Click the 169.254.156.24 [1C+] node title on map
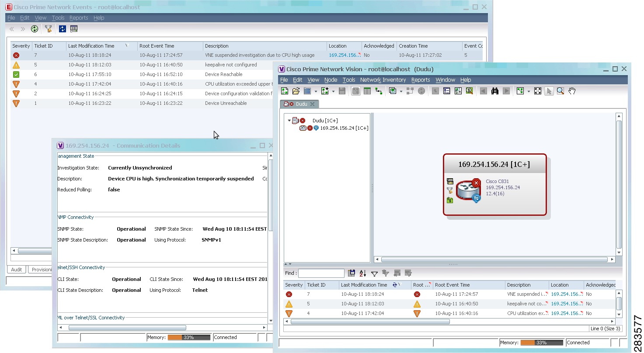This screenshot has height=353, width=644. 494,164
